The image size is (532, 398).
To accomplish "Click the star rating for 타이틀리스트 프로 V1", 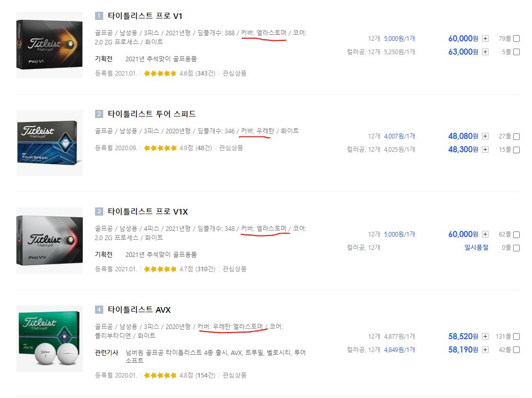I will [160, 73].
